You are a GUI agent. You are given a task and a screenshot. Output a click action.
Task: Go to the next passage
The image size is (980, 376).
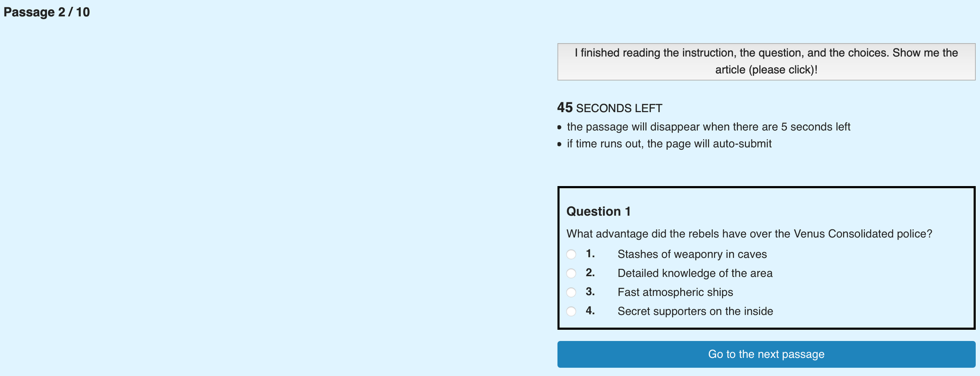click(766, 354)
